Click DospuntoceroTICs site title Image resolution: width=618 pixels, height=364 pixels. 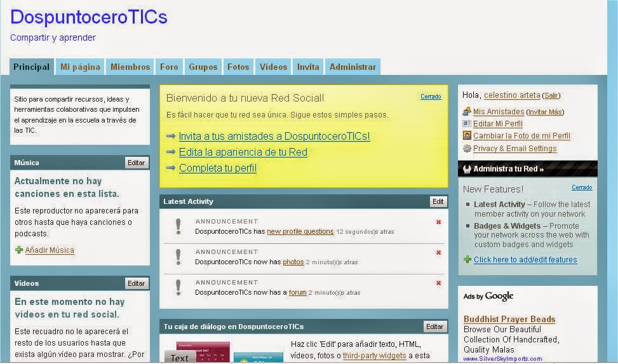(89, 17)
